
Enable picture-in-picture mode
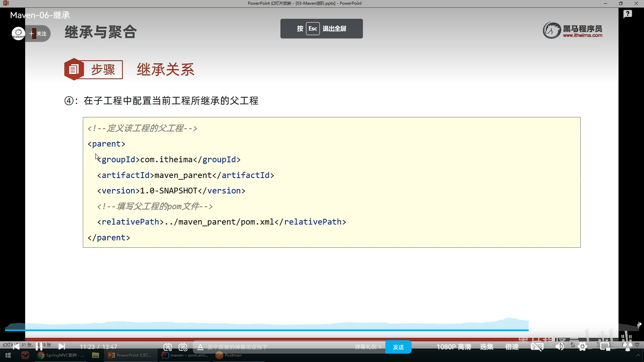click(605, 347)
